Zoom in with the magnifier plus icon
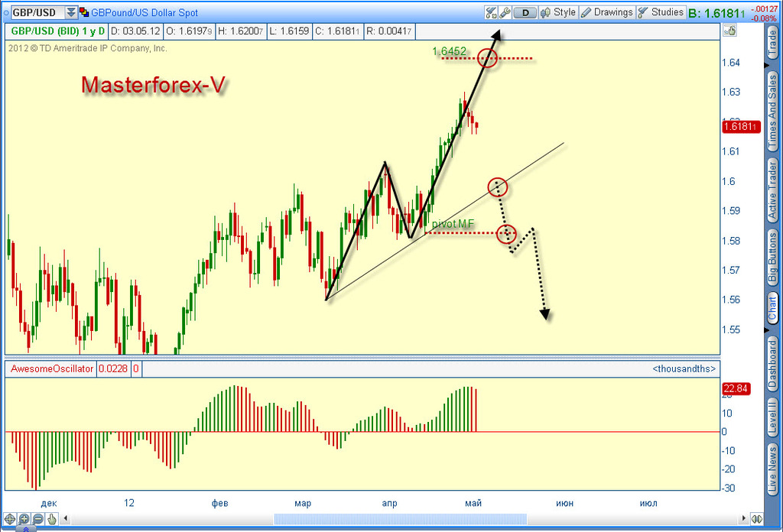Screen dimensions: 783x532 click(24, 519)
